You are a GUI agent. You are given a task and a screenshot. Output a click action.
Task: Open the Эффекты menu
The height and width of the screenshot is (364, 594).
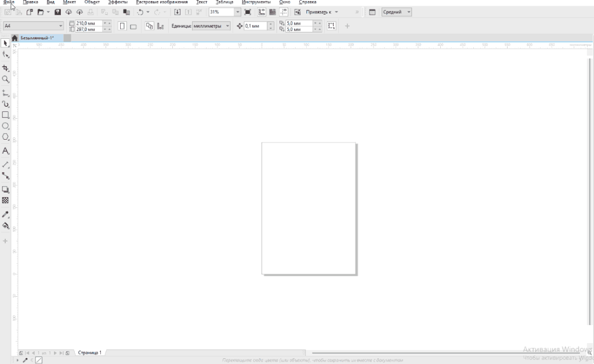point(118,2)
